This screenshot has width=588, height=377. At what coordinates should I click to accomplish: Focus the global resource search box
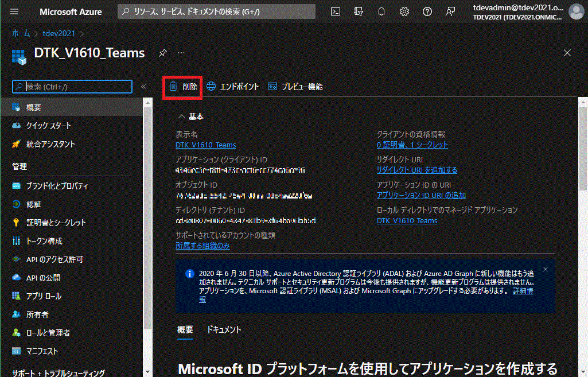(216, 11)
